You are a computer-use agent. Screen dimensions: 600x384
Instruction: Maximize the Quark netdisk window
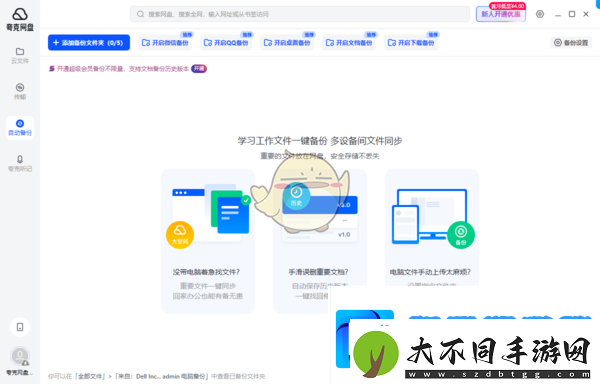[572, 14]
